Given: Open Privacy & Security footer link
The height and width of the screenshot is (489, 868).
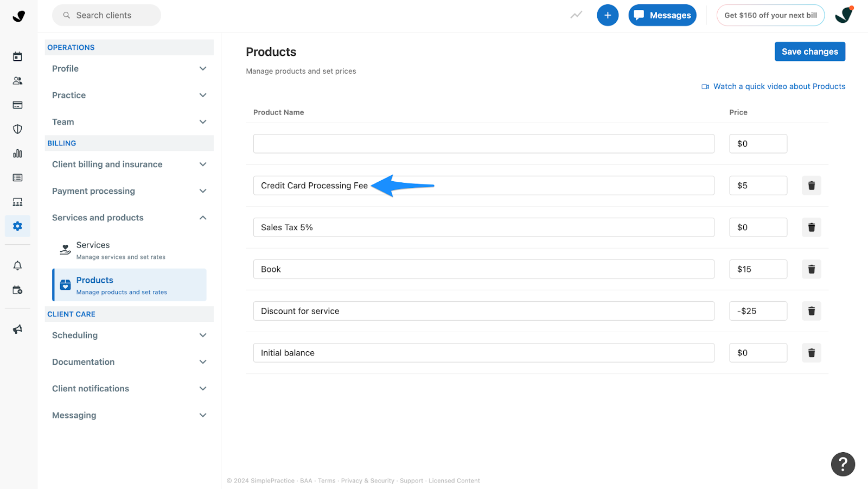Looking at the screenshot, I should coord(367,481).
